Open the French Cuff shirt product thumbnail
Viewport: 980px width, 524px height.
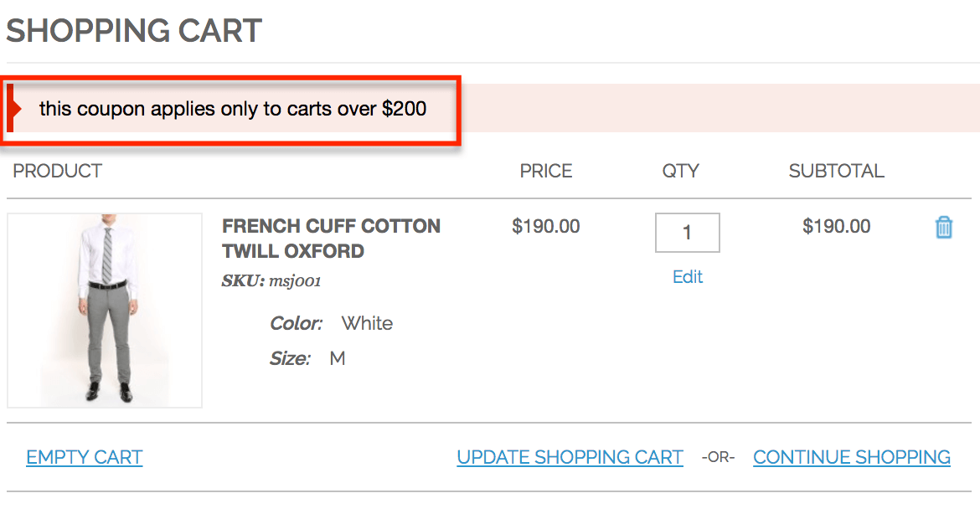click(105, 311)
